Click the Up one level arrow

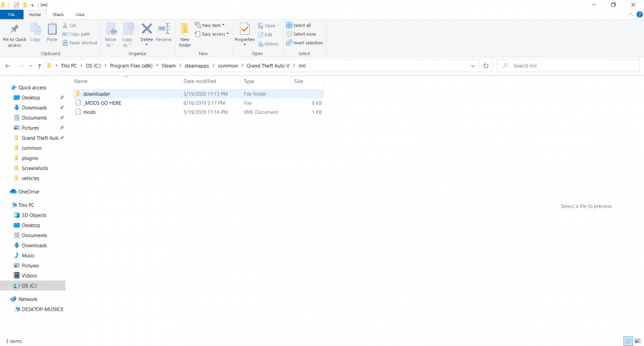39,66
